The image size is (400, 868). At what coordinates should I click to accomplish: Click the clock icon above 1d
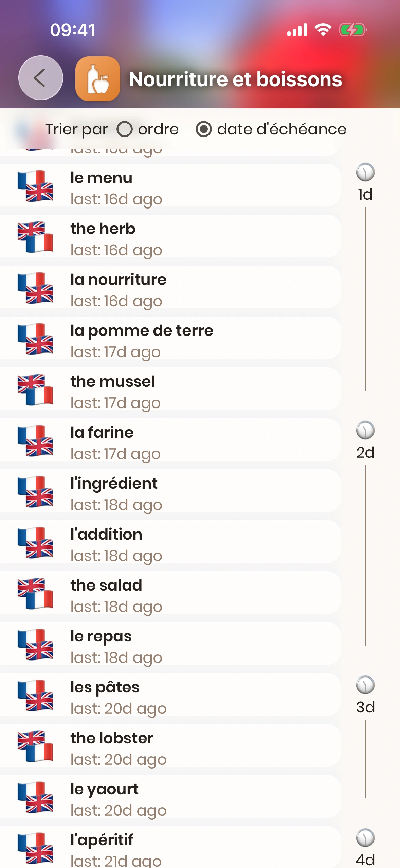pyautogui.click(x=365, y=172)
